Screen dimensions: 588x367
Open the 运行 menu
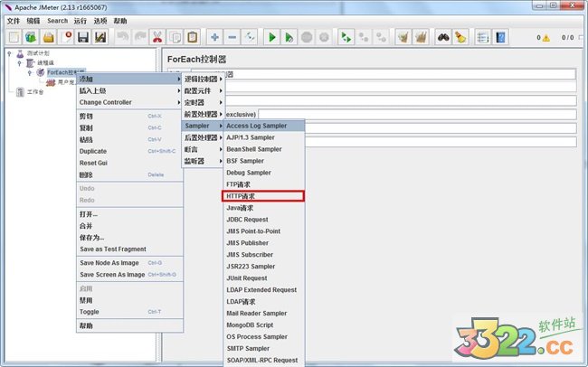click(x=81, y=21)
